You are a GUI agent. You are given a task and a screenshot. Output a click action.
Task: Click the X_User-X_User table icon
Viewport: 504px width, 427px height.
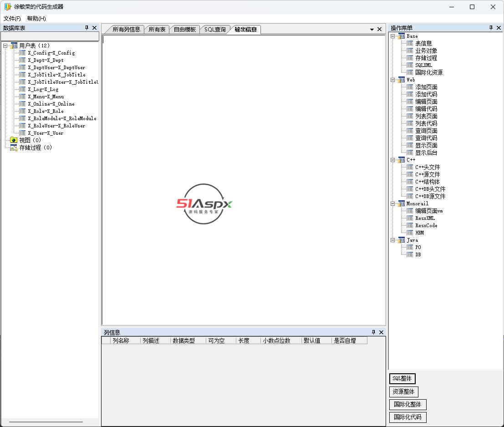coord(22,133)
